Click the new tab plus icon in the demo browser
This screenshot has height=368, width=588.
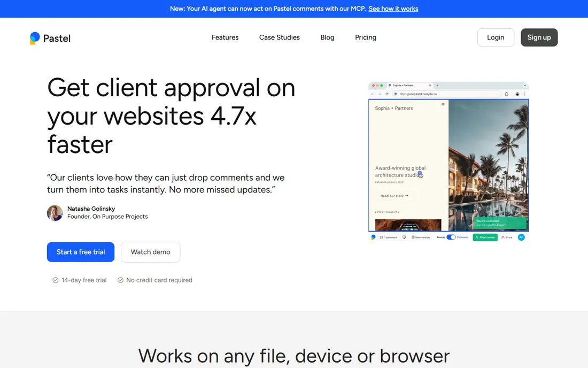click(x=437, y=86)
